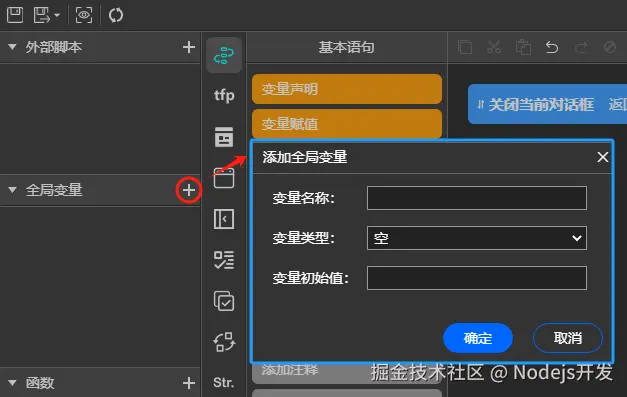Click the 基本语句 panel header
The height and width of the screenshot is (397, 627).
pyautogui.click(x=347, y=47)
